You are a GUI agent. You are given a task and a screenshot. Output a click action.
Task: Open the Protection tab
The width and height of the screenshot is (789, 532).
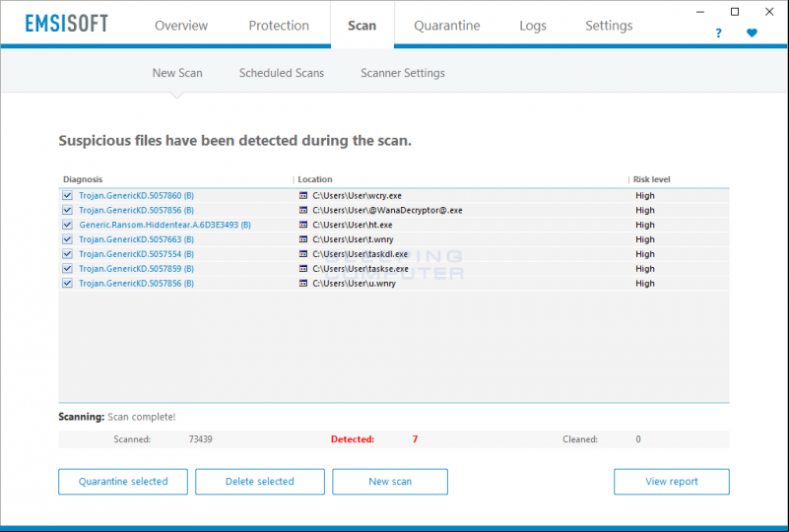pos(279,26)
